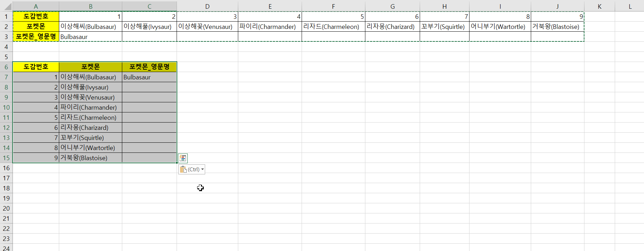644x251 pixels.
Task: Click cell B7 '이상해씨(Bulbasaur)' in lower table
Action: [x=91, y=77]
